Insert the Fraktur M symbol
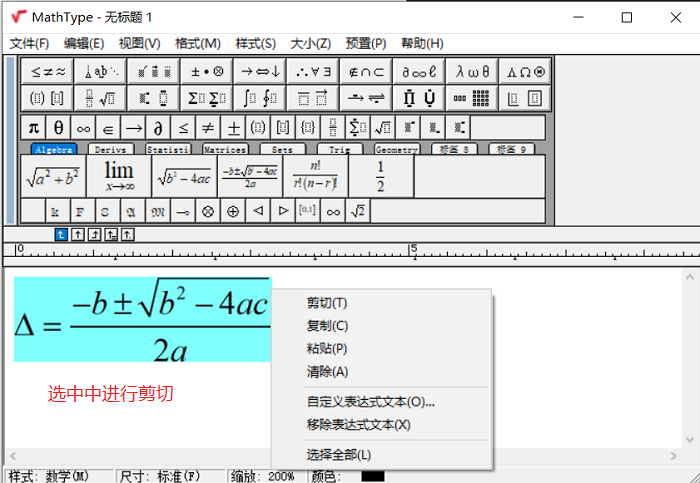Screen dimensions: 700x483 (x=158, y=211)
